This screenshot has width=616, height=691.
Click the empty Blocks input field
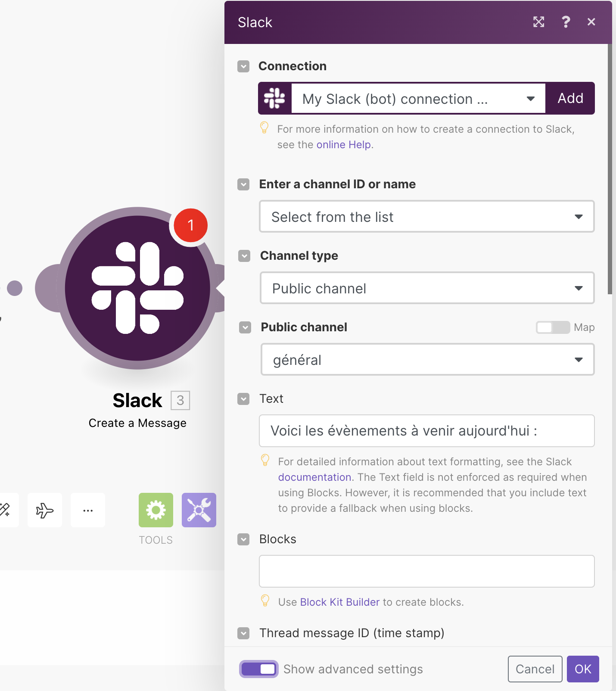[427, 571]
